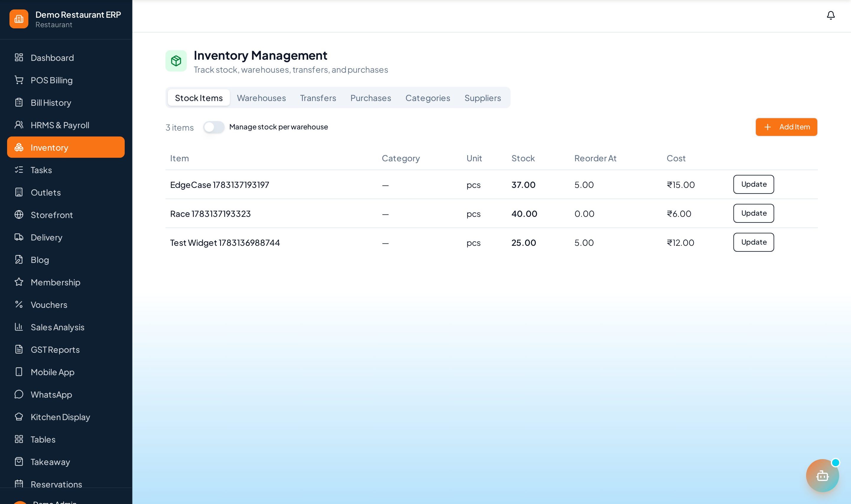The image size is (851, 504).
Task: Click the Inventory boxes icon in sidebar
Action: pos(19,147)
